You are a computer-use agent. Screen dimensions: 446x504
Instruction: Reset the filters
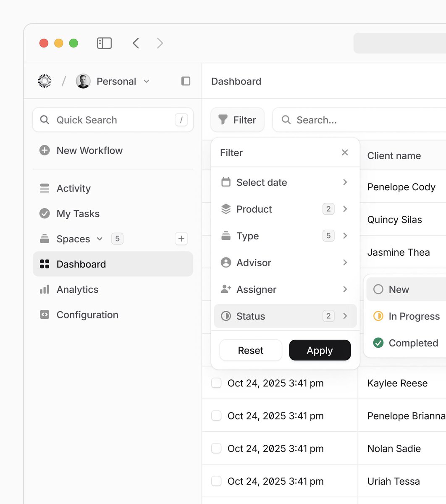coord(251,350)
